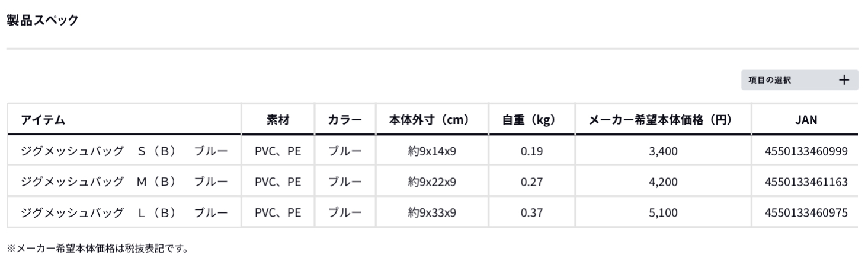Screen dimensions: 868x261
Task: Click the アイテム column header
Action: click(43, 120)
